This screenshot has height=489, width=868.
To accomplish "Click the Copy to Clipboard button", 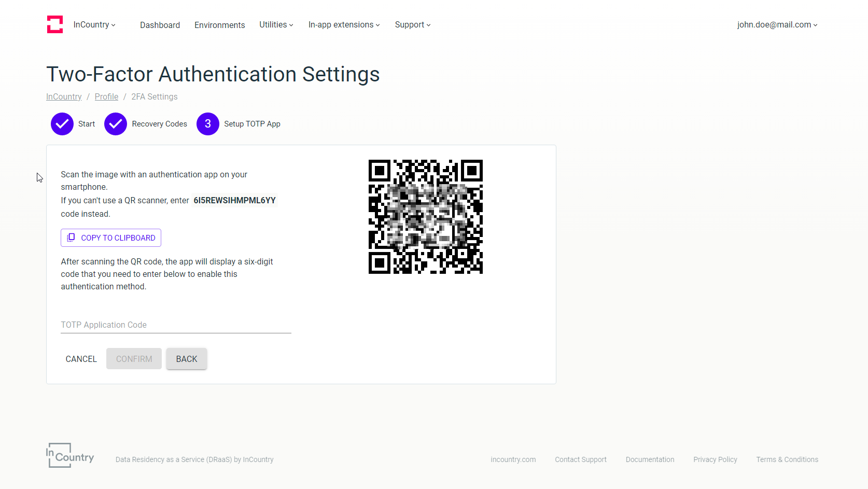I will [110, 237].
